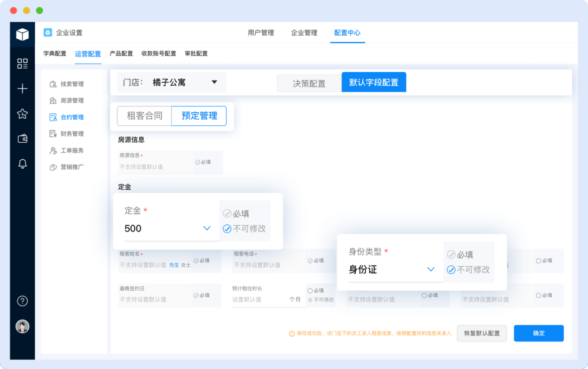Open the 字典配置 sub-tab
Image resolution: width=588 pixels, height=369 pixels.
coord(55,53)
